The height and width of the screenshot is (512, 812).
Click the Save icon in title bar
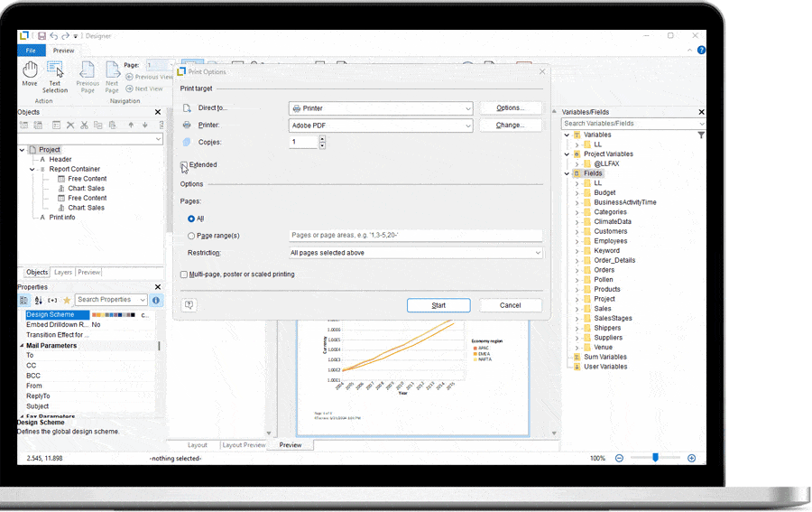(x=42, y=36)
